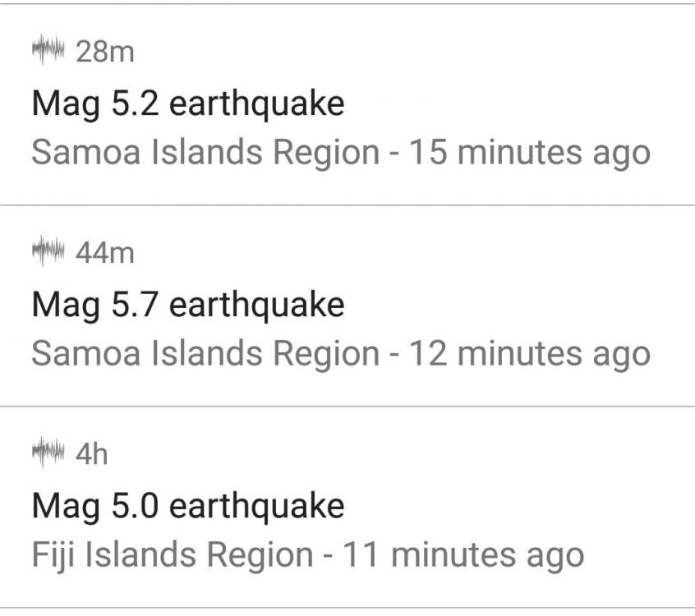
Task: Select the 4h timestamp label
Action: (x=92, y=455)
